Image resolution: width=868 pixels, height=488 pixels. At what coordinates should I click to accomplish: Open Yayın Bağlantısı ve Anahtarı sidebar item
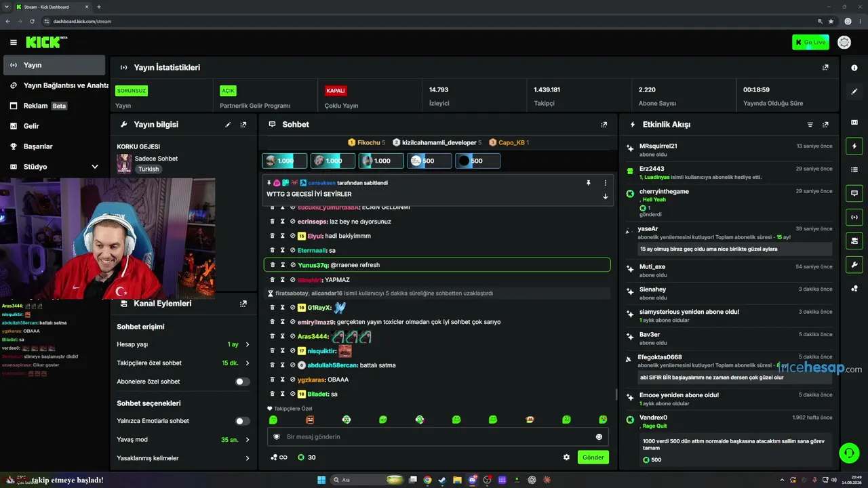click(54, 85)
